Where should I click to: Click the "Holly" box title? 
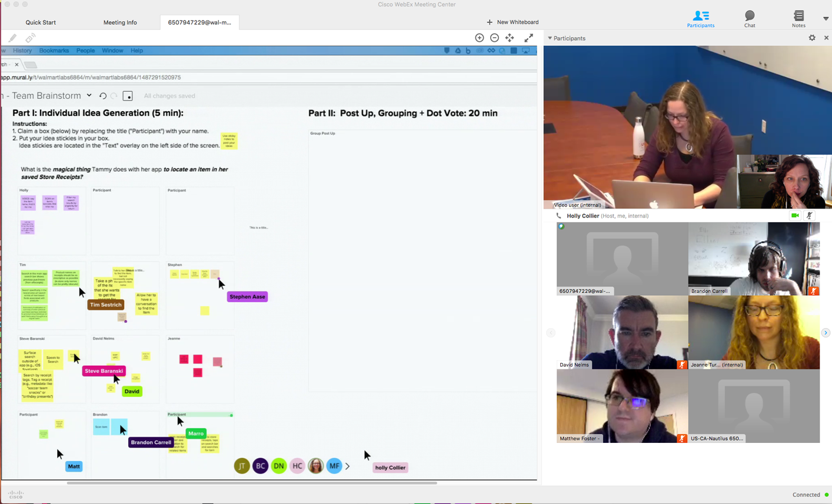[x=24, y=191]
